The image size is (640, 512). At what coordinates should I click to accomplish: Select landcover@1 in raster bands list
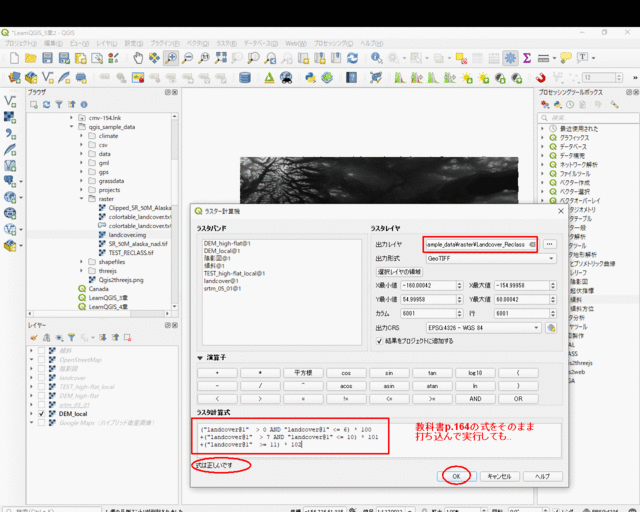click(x=222, y=281)
